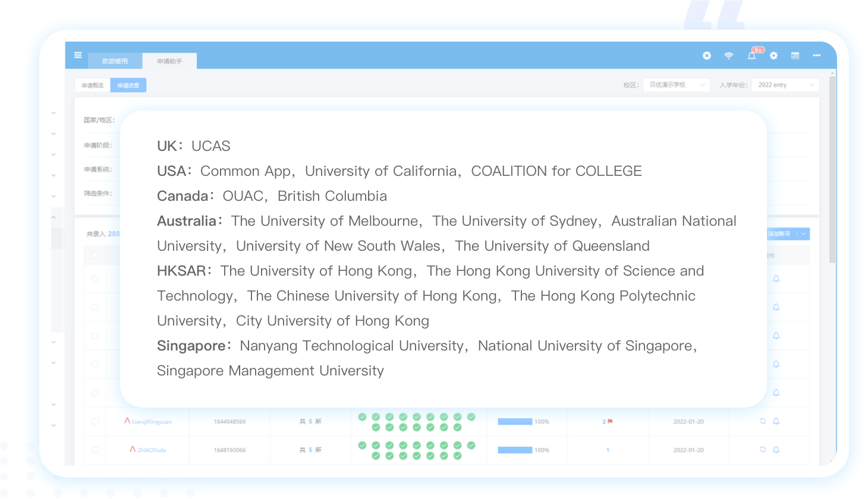Click red logo icon beside ZHAOYuda
Viewport: 868px width, 499px height.
coord(133,449)
